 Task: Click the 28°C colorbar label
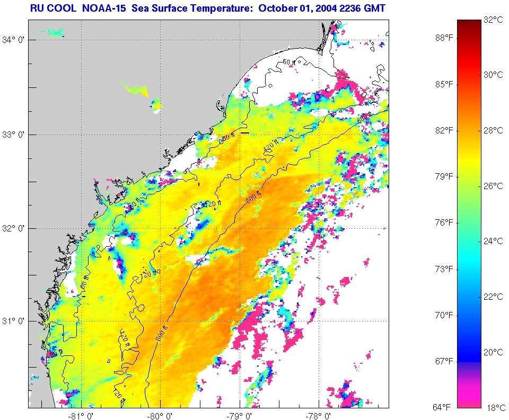[493, 130]
